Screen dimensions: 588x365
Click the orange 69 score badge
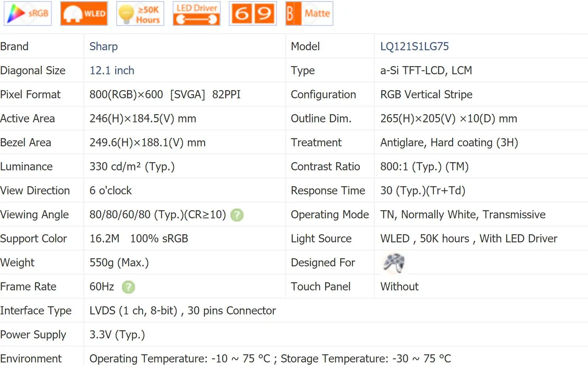click(253, 14)
